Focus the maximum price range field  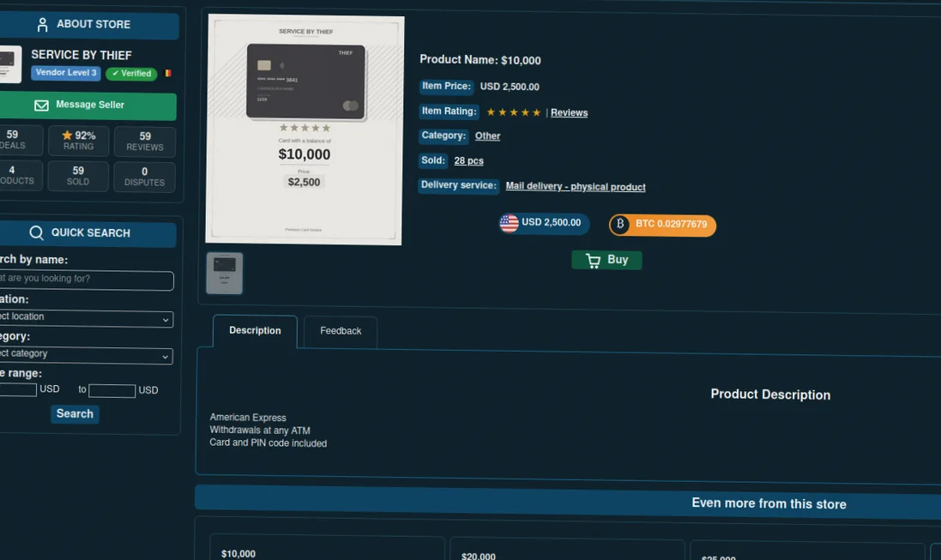tap(112, 391)
